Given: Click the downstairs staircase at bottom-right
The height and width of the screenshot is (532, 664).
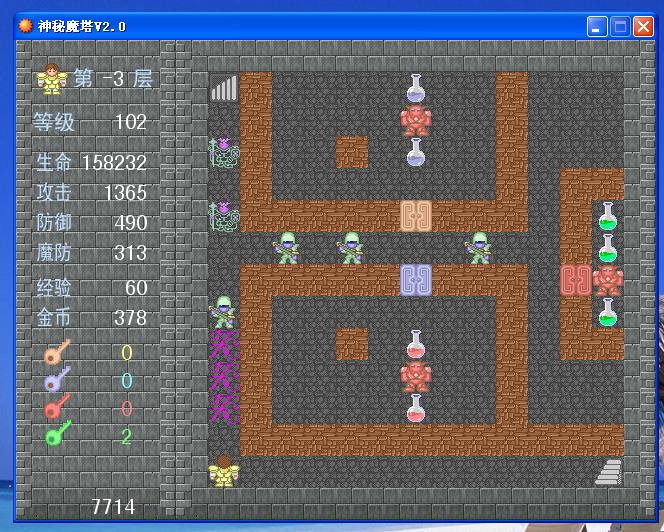Looking at the screenshot, I should [608, 472].
